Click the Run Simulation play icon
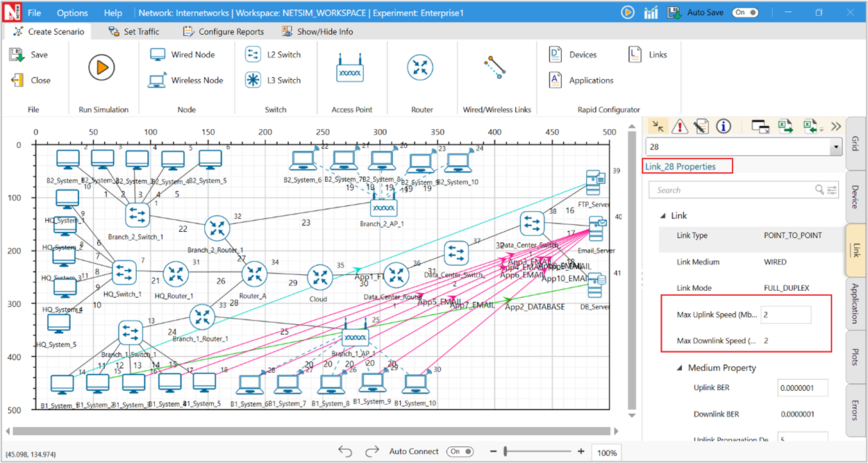This screenshot has height=463, width=868. 101,67
